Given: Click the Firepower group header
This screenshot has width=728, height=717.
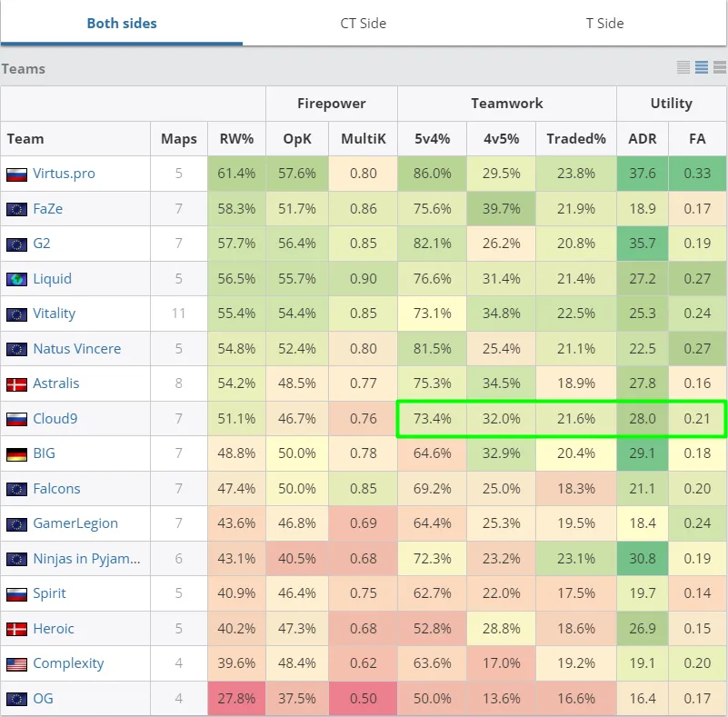Looking at the screenshot, I should coord(332,104).
